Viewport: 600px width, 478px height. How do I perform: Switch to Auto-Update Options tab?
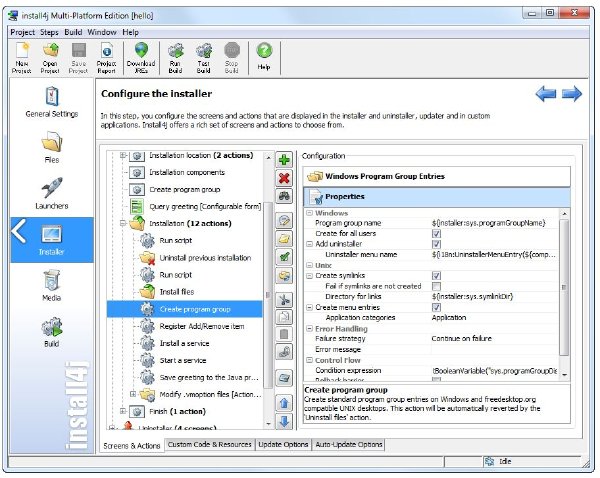[x=349, y=444]
